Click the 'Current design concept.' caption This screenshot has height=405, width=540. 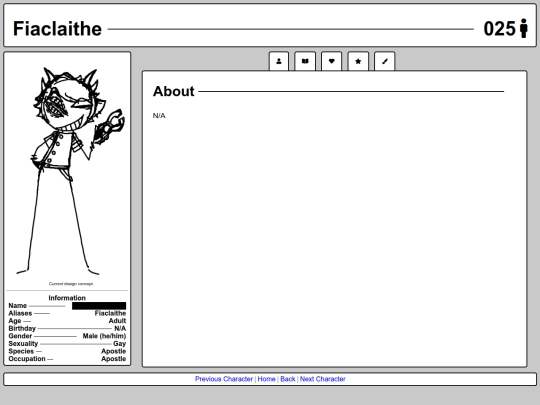(x=71, y=284)
